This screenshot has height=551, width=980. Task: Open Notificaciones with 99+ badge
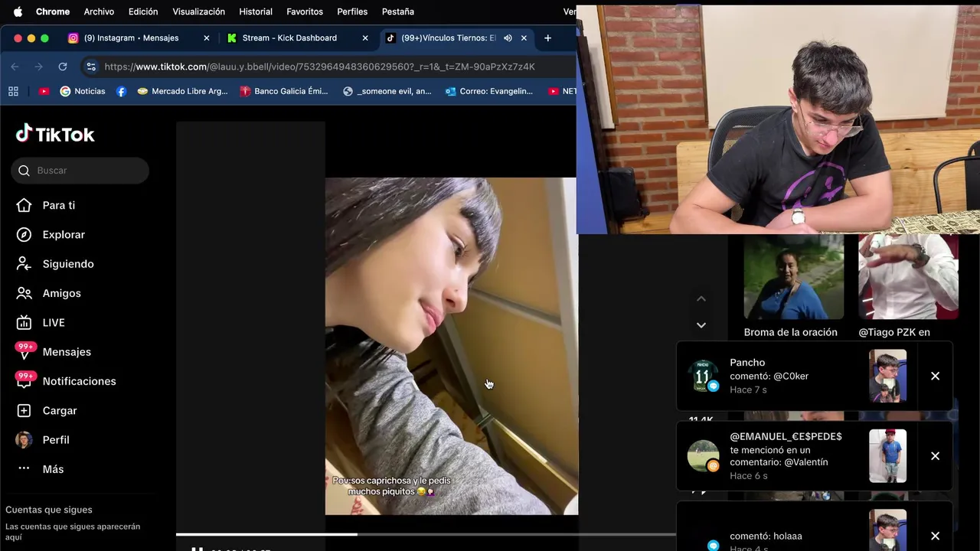(66, 381)
